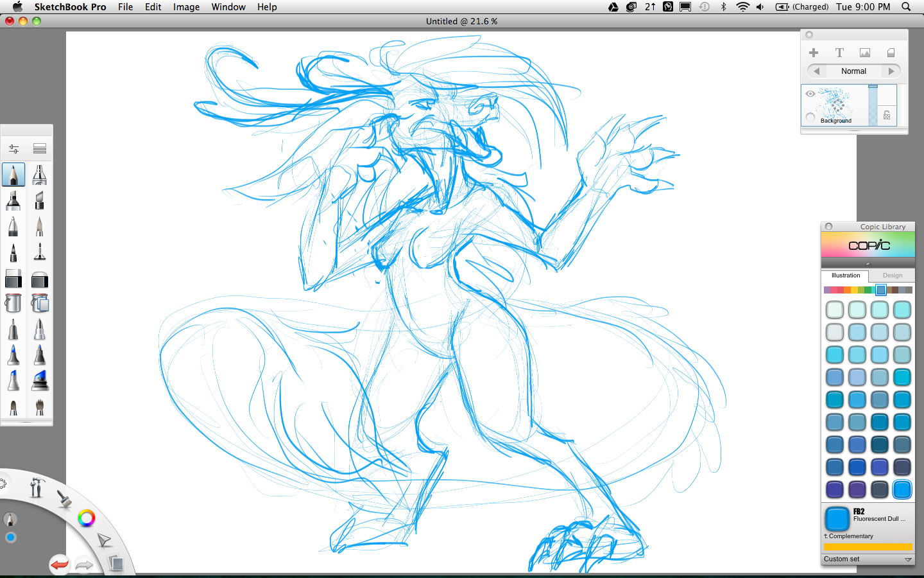Adjust the Background layer opacity slider
924x578 pixels.
(x=873, y=105)
